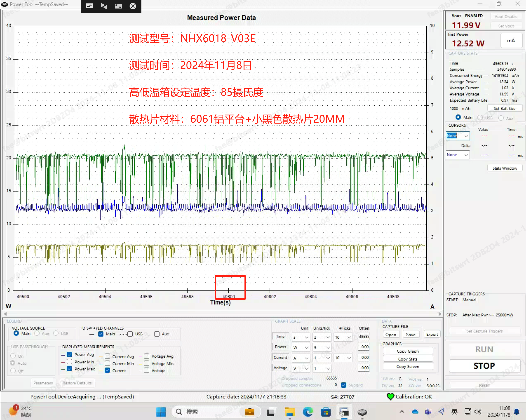Select the Power row in Graph Scale
This screenshot has height=420, width=526.
280,347
